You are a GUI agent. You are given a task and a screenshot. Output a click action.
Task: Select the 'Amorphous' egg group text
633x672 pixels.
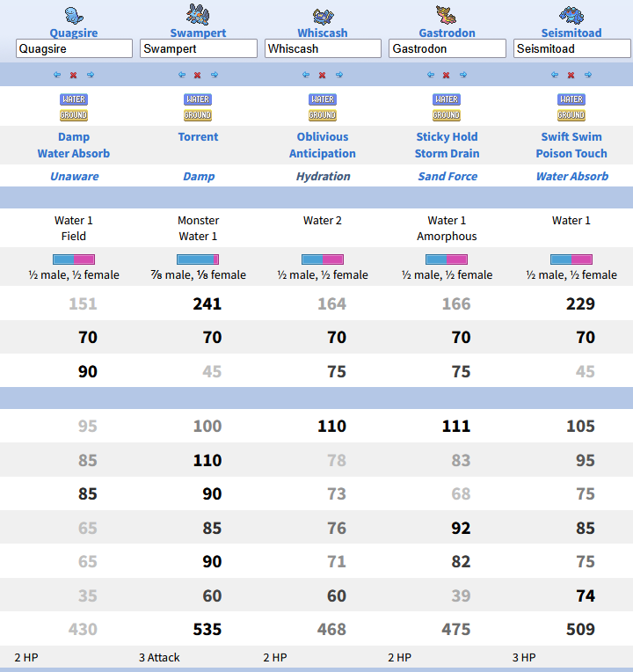point(447,237)
